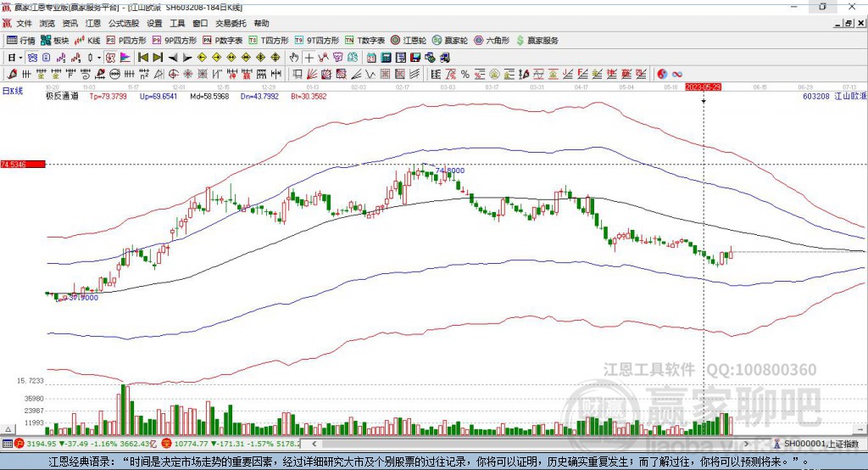
Task: Launch the 江恩轮 Gann wheel
Action: pos(409,41)
